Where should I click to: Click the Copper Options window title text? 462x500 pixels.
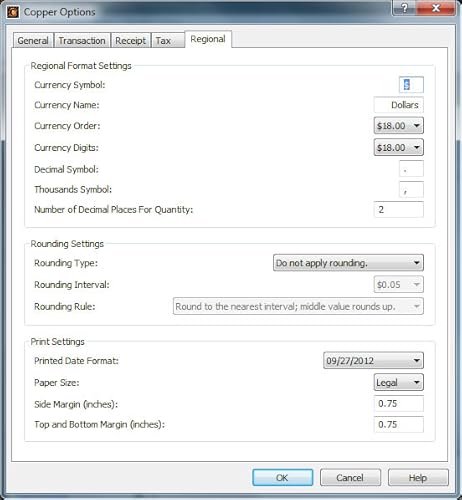pyautogui.click(x=59, y=12)
